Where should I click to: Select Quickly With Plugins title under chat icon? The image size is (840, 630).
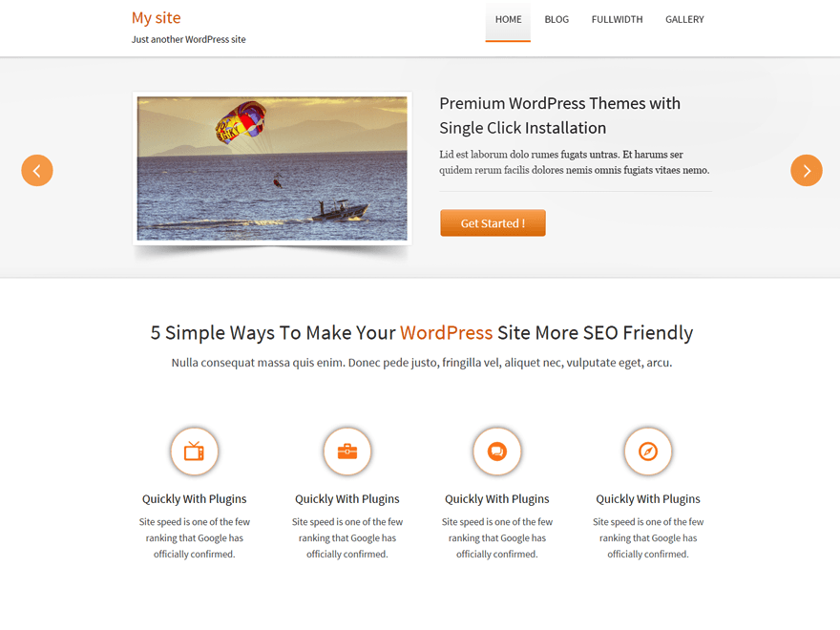tap(497, 498)
